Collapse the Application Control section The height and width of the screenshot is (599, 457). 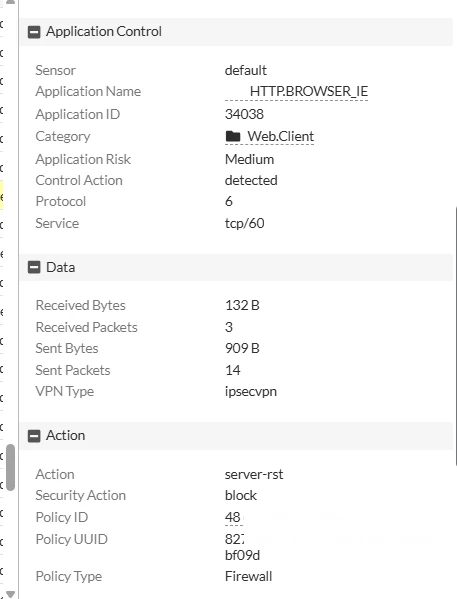[x=34, y=32]
